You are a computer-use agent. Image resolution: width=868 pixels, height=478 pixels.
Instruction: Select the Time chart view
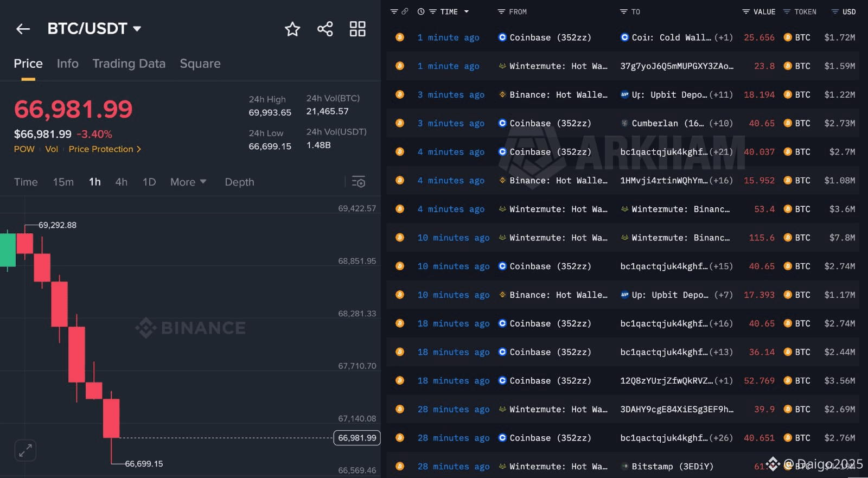pos(26,182)
